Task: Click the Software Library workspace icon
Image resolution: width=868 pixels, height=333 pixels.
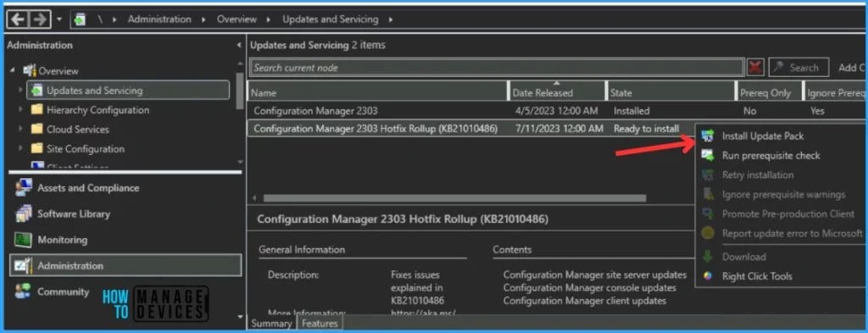Action: (23, 214)
